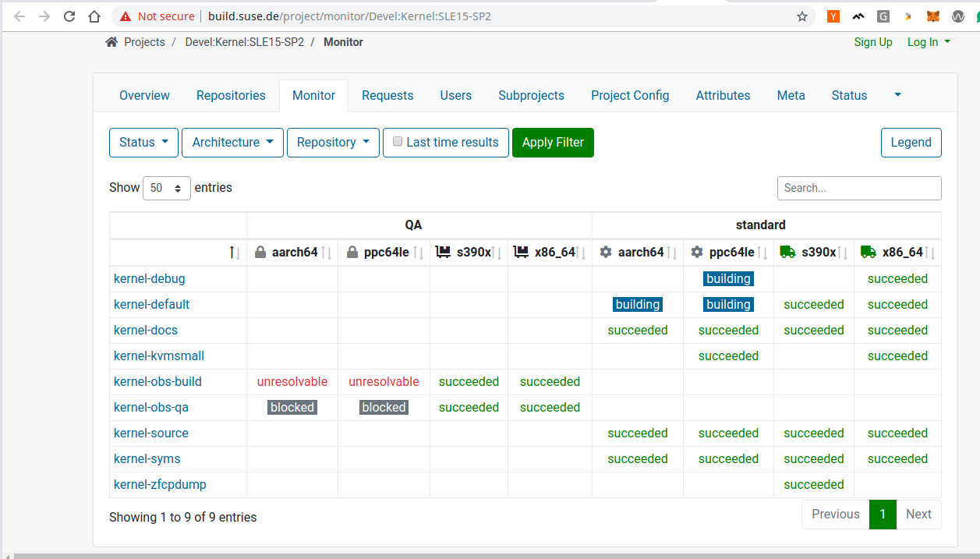Image resolution: width=980 pixels, height=559 pixels.
Task: Open the Status filter dropdown
Action: pos(143,143)
